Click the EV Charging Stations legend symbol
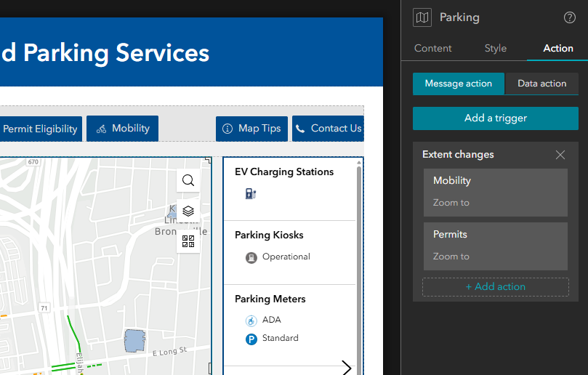The width and height of the screenshot is (588, 375). [x=251, y=193]
